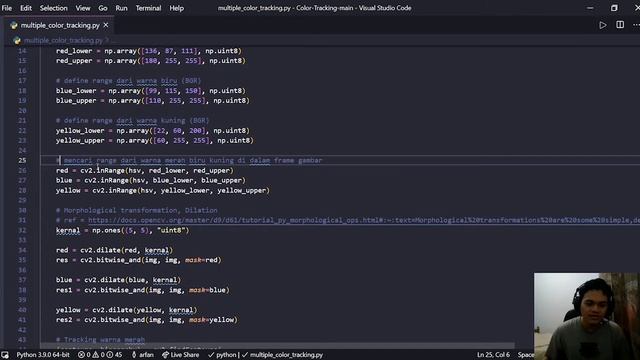Image resolution: width=640 pixels, height=360 pixels.
Task: Click the yellow_lower np.array line
Action: point(153,131)
